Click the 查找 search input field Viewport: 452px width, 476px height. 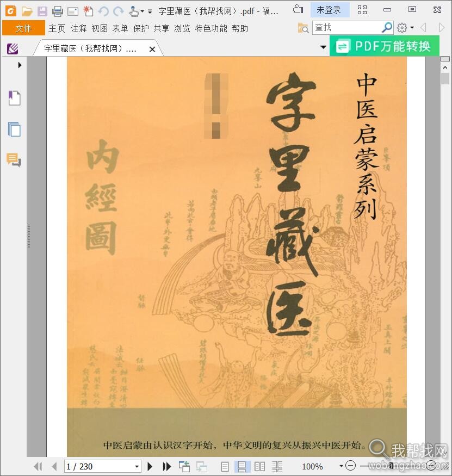(x=347, y=28)
